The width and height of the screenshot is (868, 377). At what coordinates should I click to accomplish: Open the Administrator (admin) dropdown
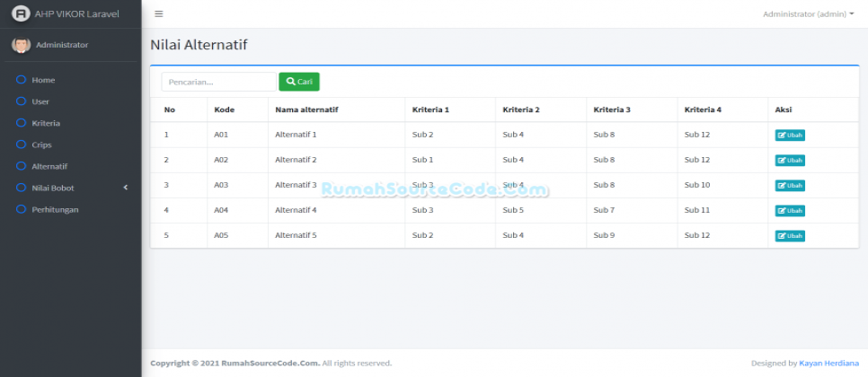[x=808, y=13]
